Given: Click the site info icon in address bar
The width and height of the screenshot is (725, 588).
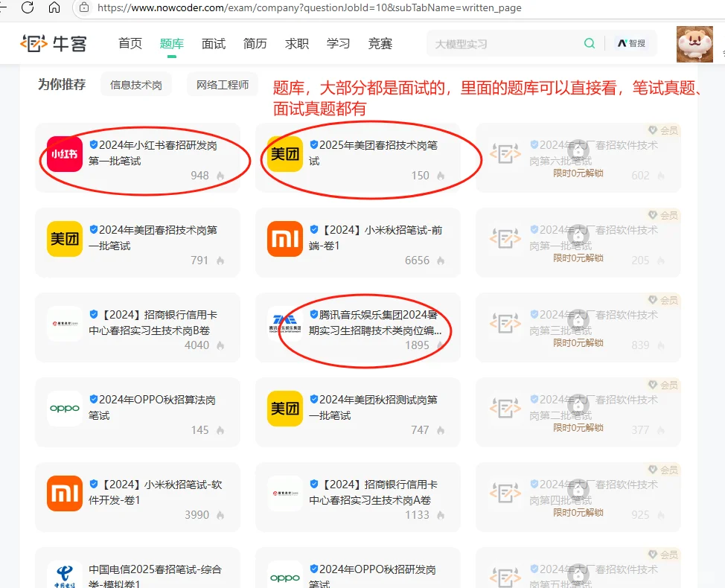Looking at the screenshot, I should tap(84, 7).
